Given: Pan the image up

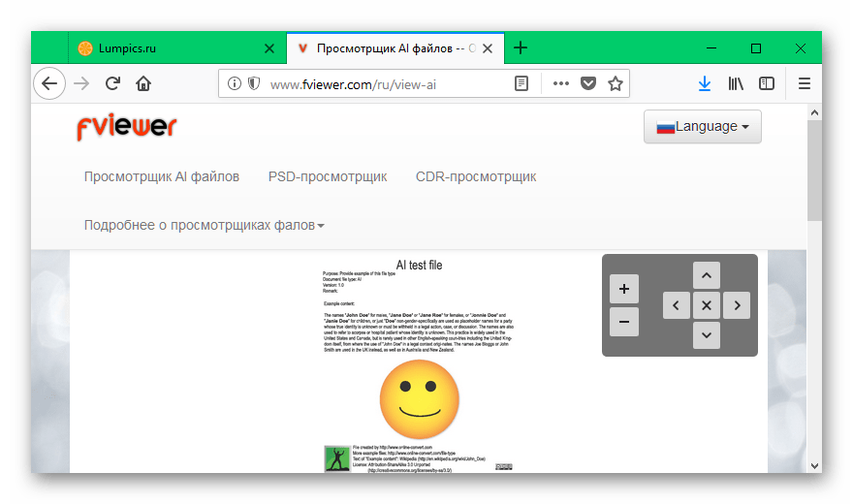Looking at the screenshot, I should pos(707,275).
